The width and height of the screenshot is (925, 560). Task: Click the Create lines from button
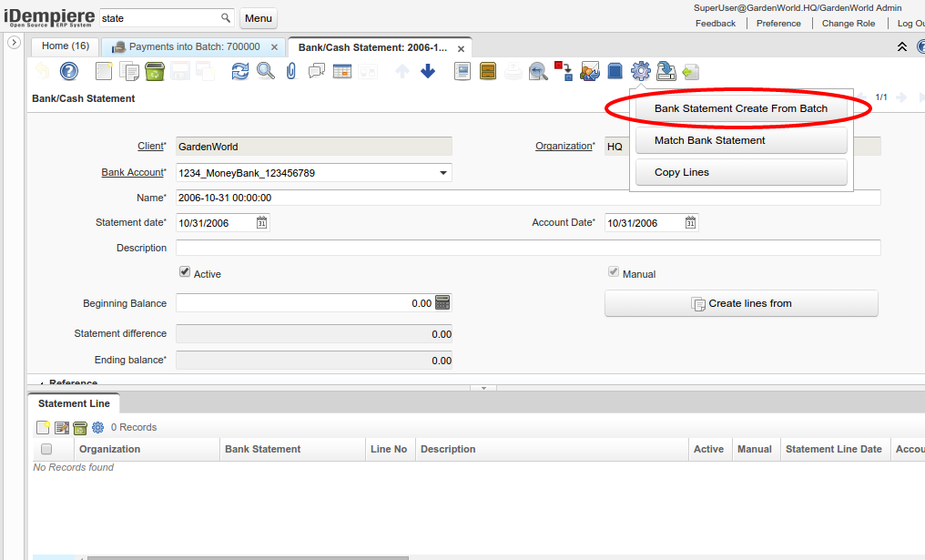coord(741,303)
